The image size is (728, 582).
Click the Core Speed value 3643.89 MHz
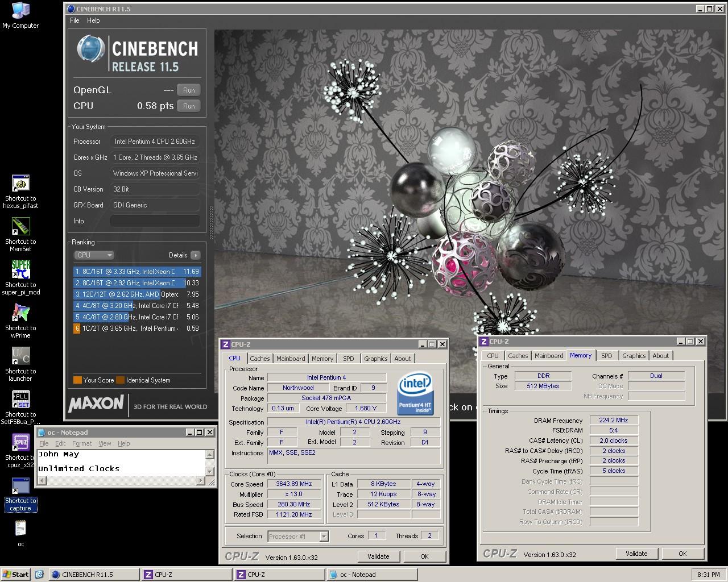(x=293, y=484)
